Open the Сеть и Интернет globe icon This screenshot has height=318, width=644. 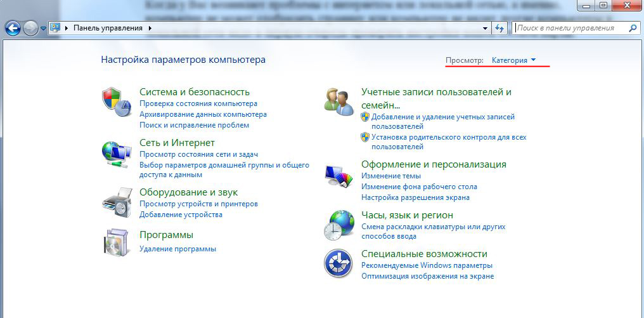[116, 154]
